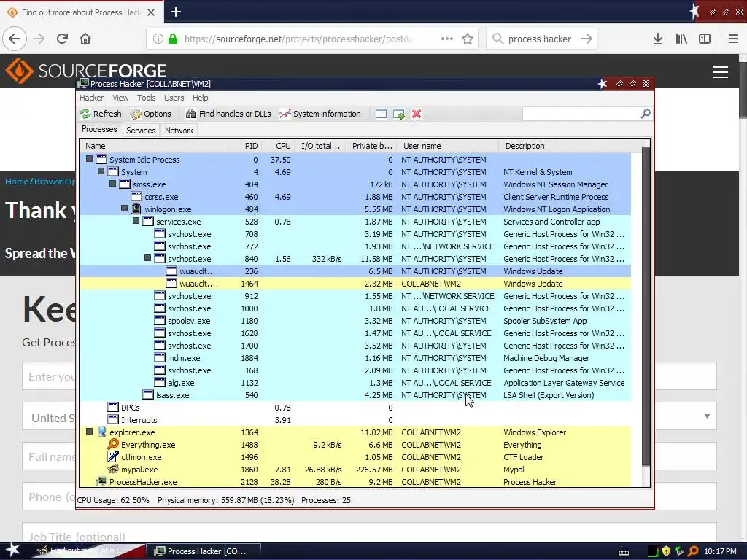747x560 pixels.
Task: Select the DPCs row
Action: click(x=355, y=408)
